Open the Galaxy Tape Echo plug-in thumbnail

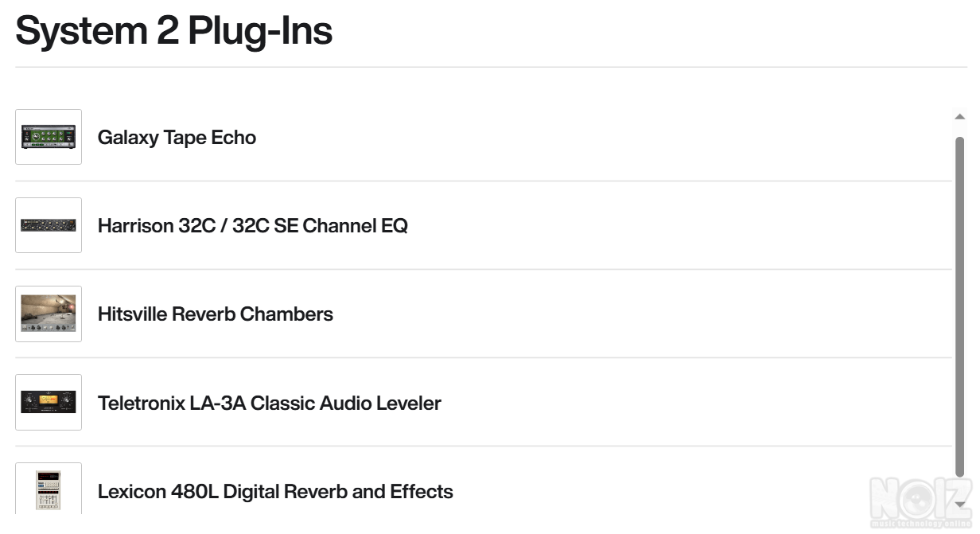[x=49, y=137]
